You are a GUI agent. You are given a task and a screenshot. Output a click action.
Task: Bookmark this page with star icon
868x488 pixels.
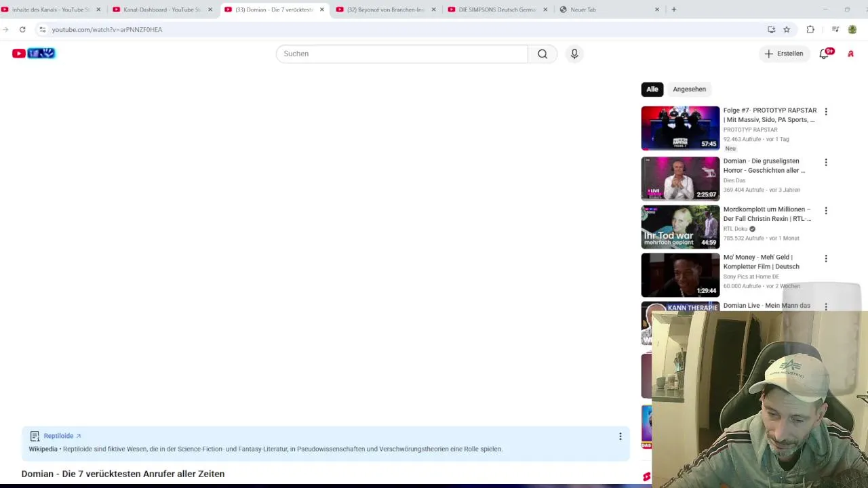tap(787, 29)
